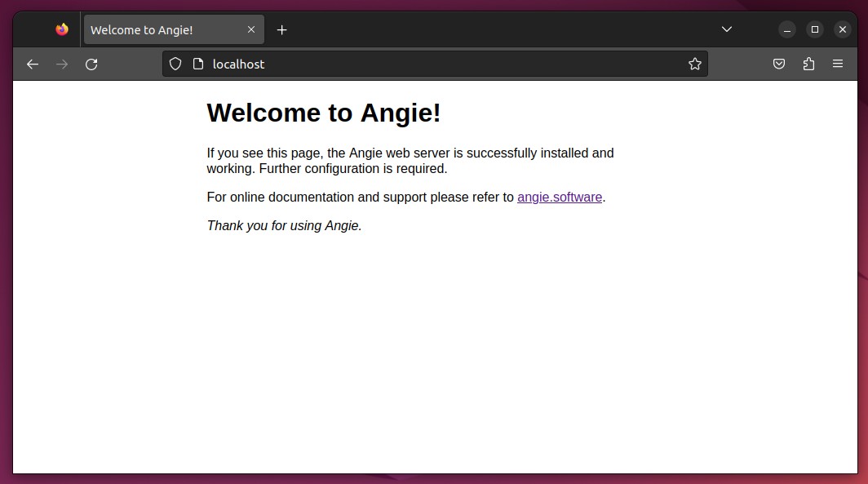Follow the angie.software link
This screenshot has height=484, width=868.
(559, 198)
